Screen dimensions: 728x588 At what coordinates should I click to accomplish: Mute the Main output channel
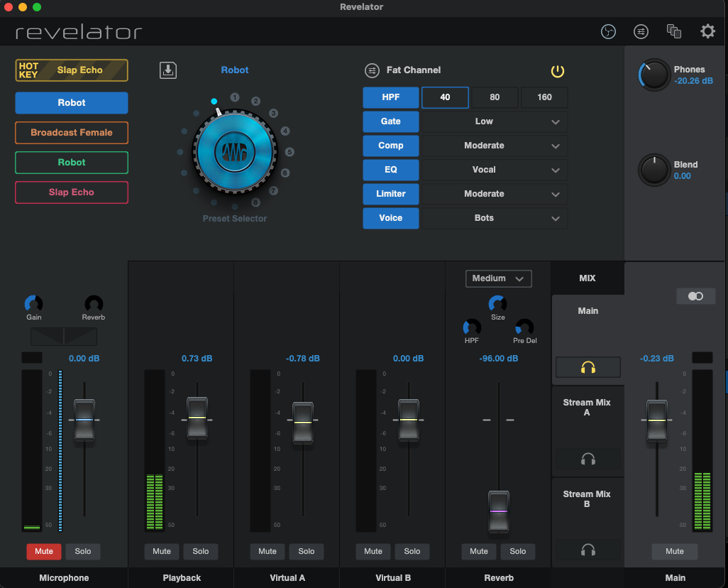(675, 551)
